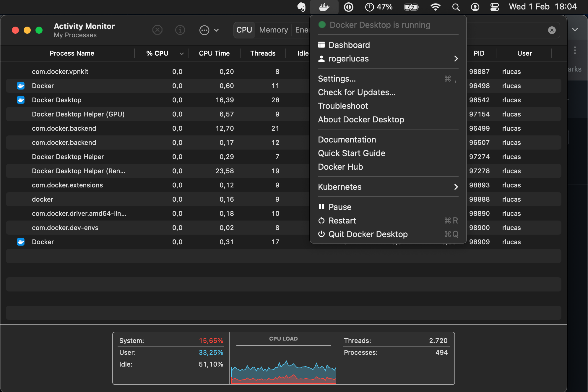Image resolution: width=588 pixels, height=392 pixels.
Task: Expand the Kubernetes submenu
Action: pos(456,187)
